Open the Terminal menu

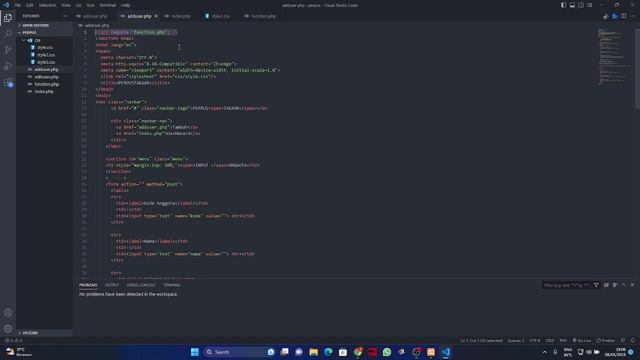click(x=108, y=5)
